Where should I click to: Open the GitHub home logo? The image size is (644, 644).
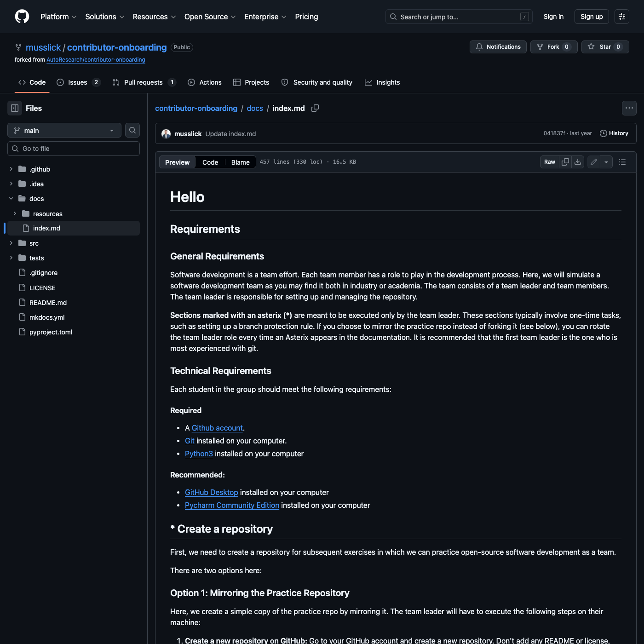click(22, 17)
